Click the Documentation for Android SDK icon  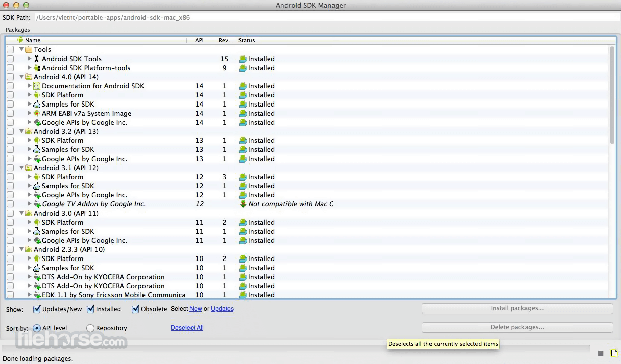click(36, 86)
